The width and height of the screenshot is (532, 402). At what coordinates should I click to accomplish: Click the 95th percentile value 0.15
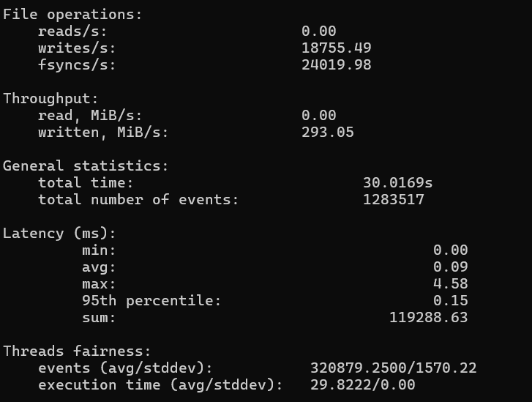[x=451, y=301]
